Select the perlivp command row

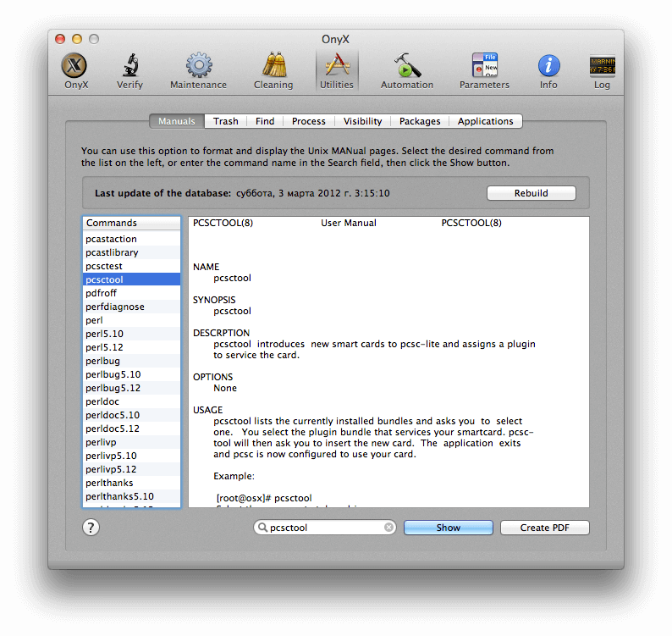[x=131, y=442]
